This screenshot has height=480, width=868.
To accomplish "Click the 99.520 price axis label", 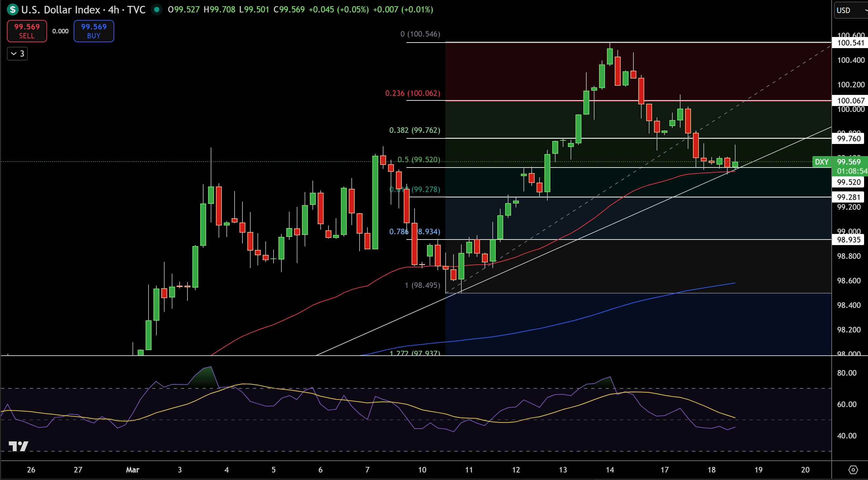I will point(848,182).
